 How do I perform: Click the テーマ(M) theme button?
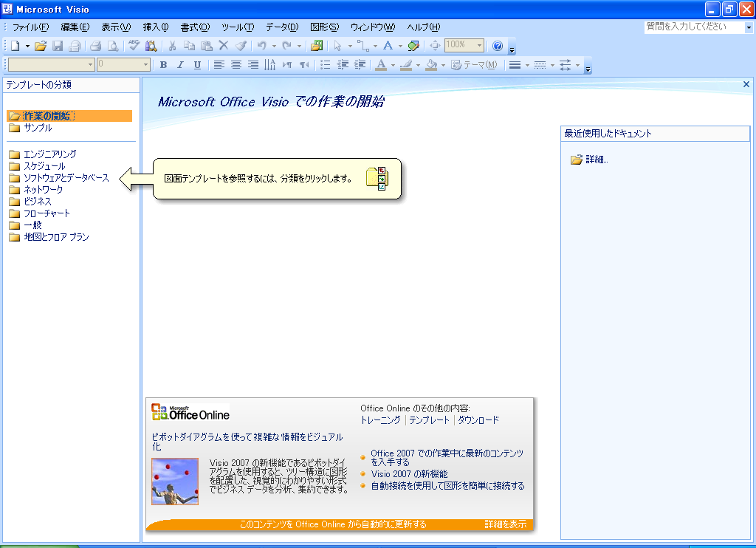point(474,65)
